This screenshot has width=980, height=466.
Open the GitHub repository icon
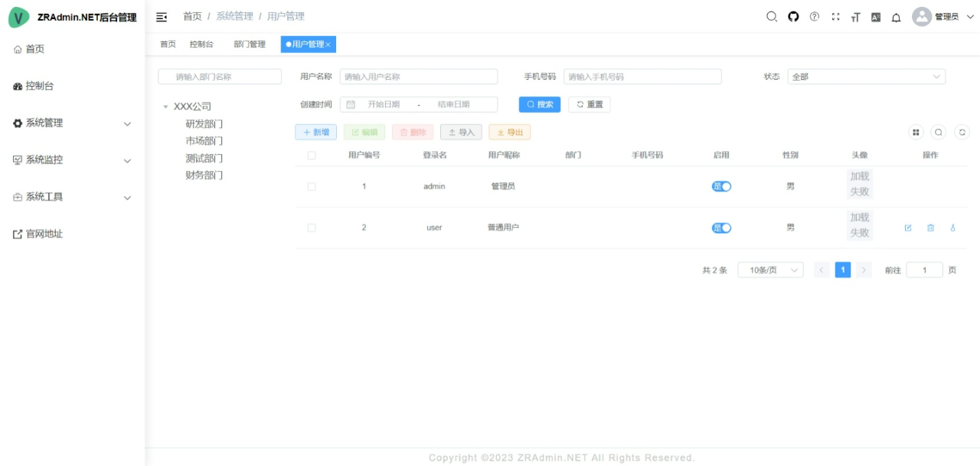[792, 16]
